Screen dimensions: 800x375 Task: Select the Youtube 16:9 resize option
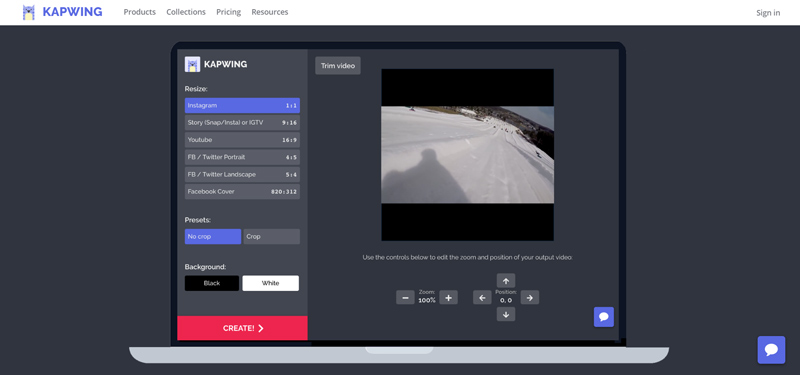[242, 140]
